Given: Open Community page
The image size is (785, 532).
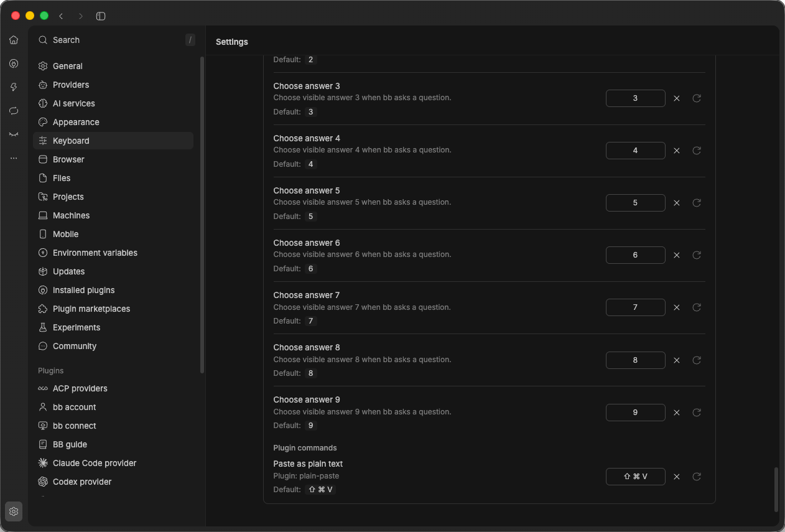Looking at the screenshot, I should (113, 346).
